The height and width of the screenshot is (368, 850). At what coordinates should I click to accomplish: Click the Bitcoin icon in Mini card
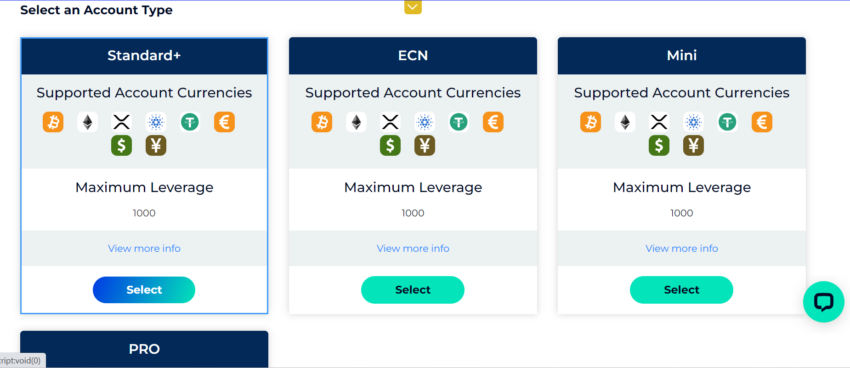point(590,122)
